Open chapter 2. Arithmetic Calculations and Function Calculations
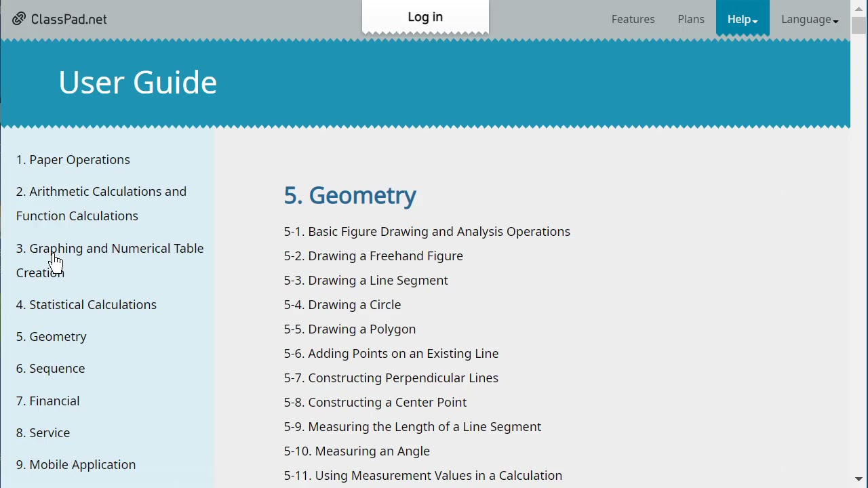868x488 pixels. [x=101, y=203]
